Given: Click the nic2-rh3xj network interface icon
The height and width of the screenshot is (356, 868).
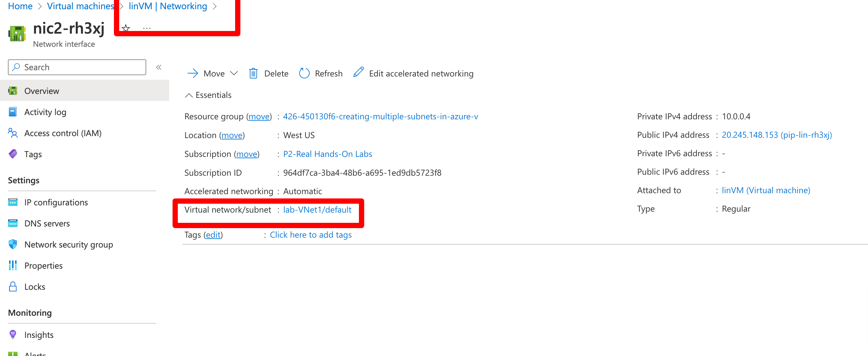Looking at the screenshot, I should (x=17, y=33).
